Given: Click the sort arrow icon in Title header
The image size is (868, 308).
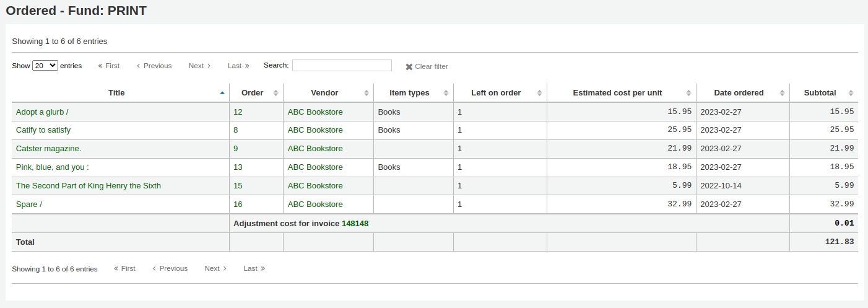Looking at the screenshot, I should point(222,93).
